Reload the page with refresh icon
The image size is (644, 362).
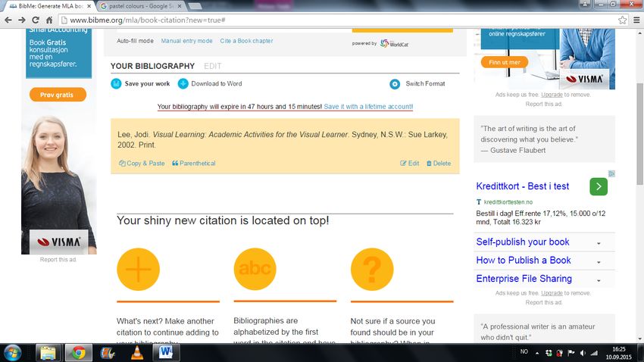pyautogui.click(x=36, y=20)
